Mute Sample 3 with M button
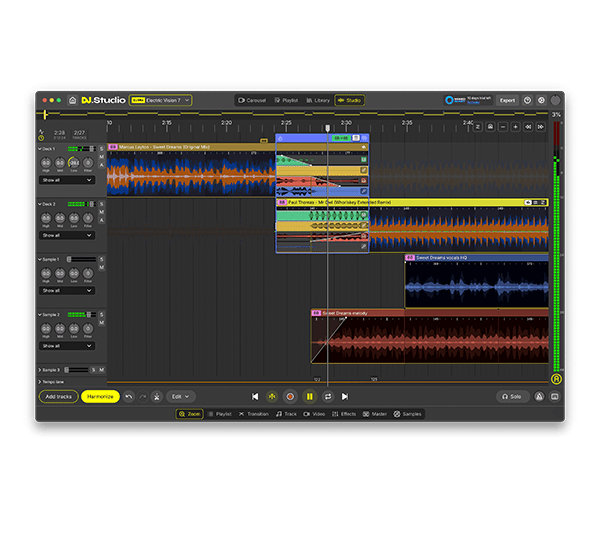The width and height of the screenshot is (600, 543). [x=101, y=370]
